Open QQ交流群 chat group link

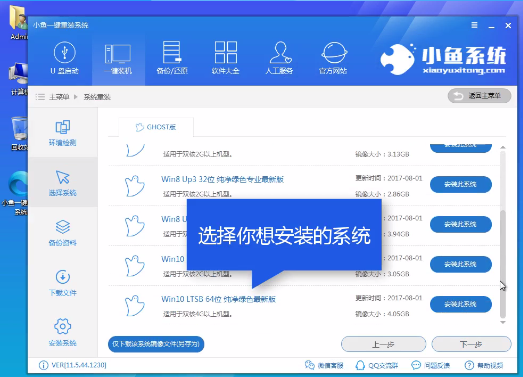pyautogui.click(x=377, y=365)
